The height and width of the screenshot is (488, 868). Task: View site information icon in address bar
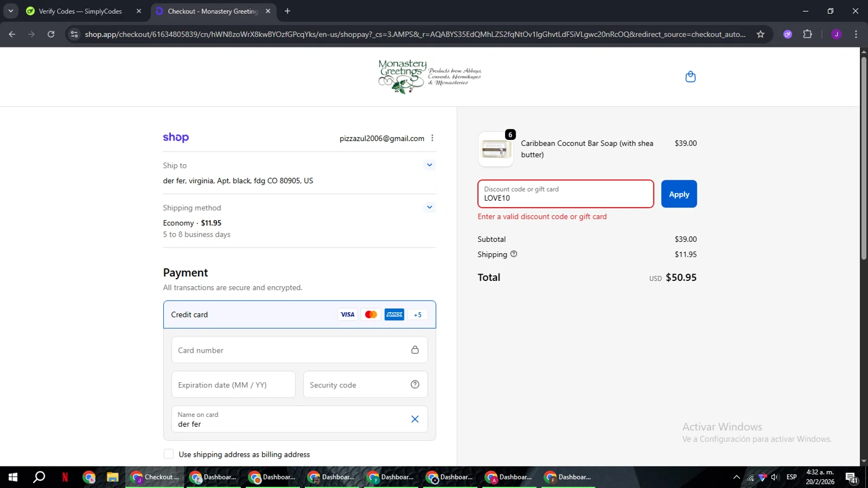pos(74,34)
